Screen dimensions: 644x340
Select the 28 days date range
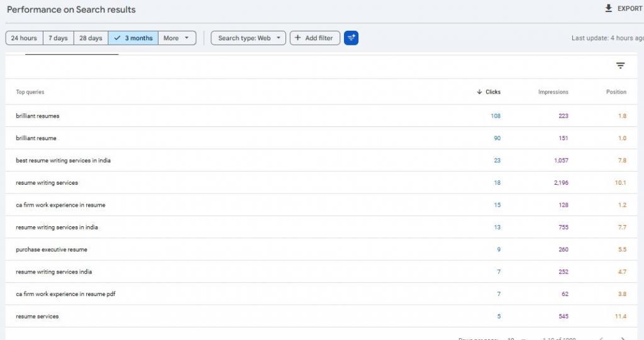[x=91, y=38]
